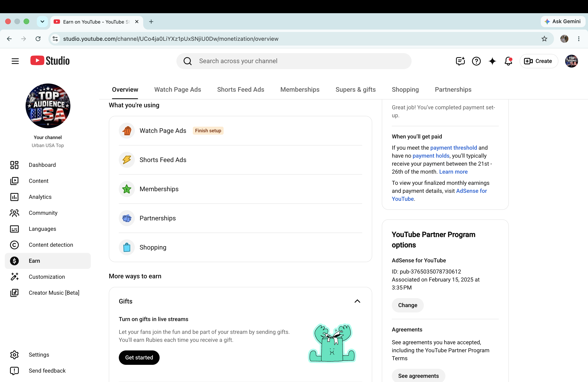588x382 pixels.
Task: Click Get started for gifts
Action: (139, 357)
